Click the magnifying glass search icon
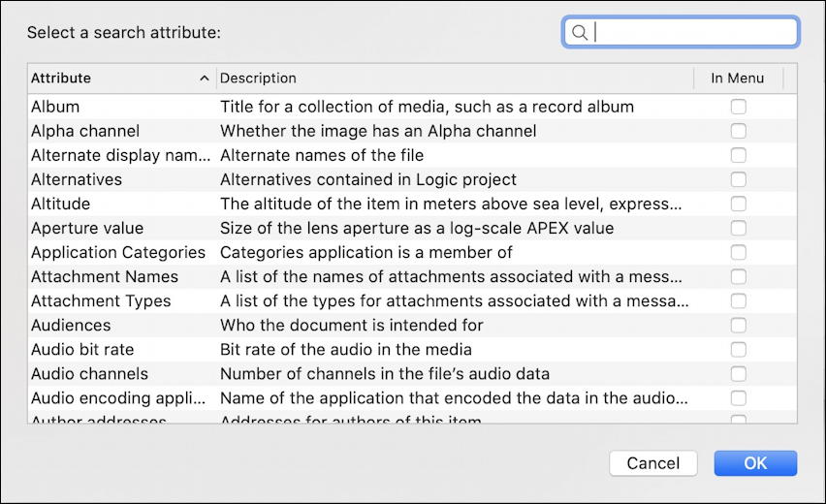Image resolution: width=826 pixels, height=504 pixels. point(580,33)
